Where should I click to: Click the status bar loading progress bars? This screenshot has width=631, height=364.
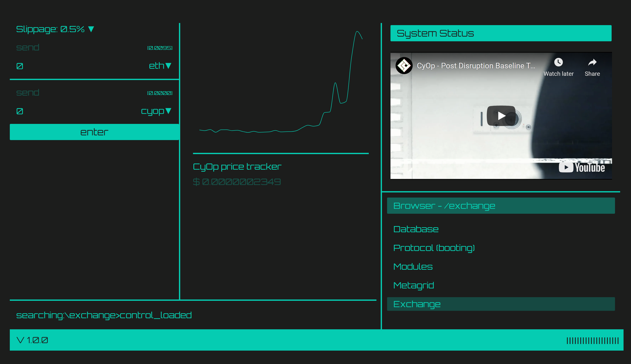(592, 341)
